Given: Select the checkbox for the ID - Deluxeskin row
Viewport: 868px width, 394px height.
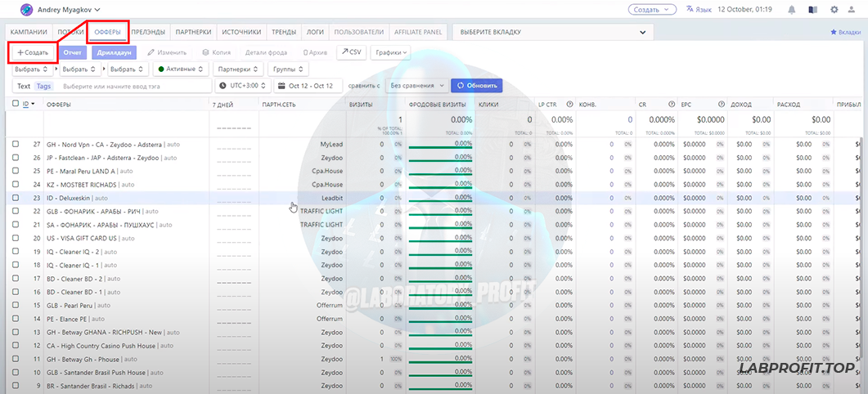Looking at the screenshot, I should [16, 198].
